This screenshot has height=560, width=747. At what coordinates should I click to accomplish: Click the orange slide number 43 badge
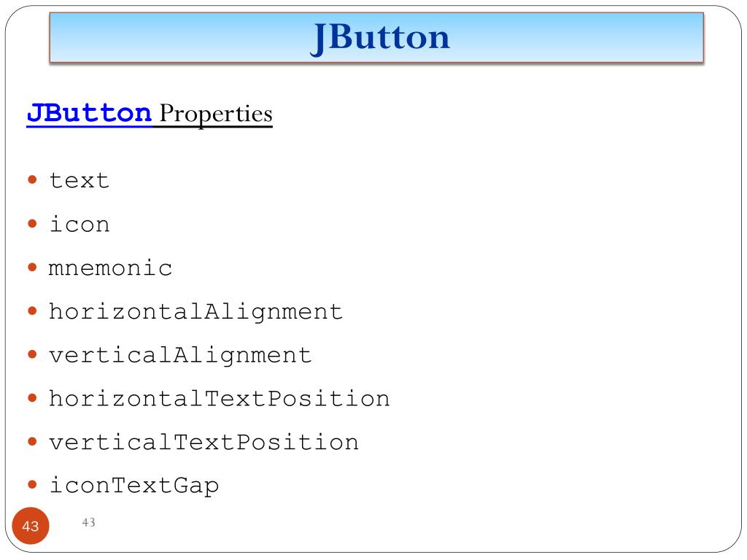click(31, 526)
